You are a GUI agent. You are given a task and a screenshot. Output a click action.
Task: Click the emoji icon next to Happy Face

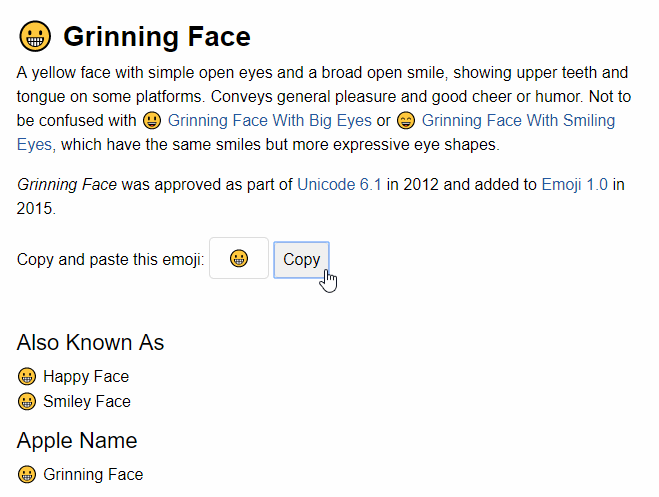27,377
